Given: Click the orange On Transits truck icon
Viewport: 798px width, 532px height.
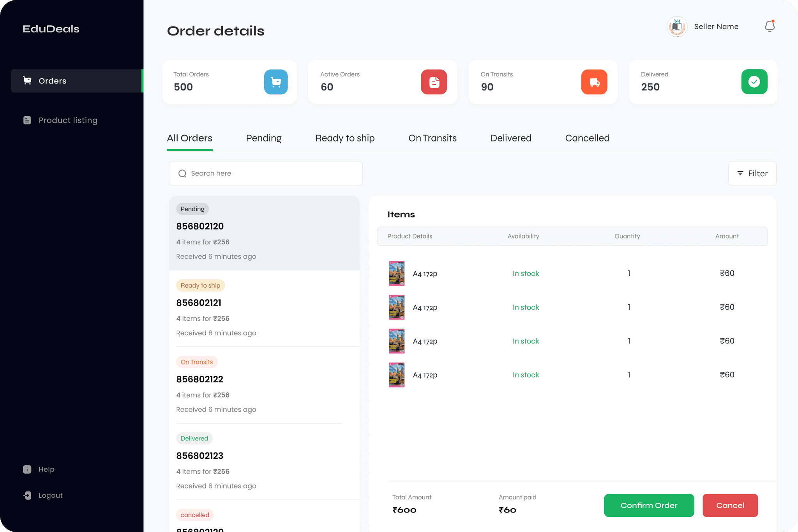Looking at the screenshot, I should [x=594, y=82].
